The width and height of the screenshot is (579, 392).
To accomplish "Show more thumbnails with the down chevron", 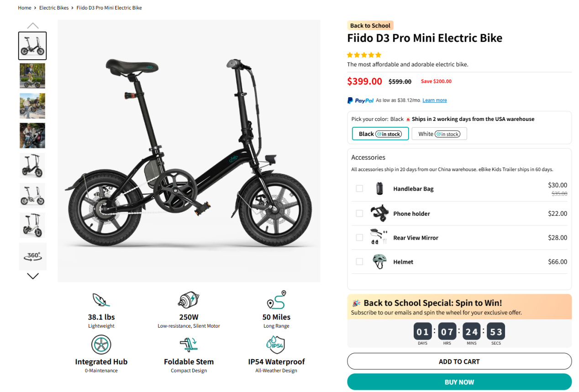I will tap(33, 276).
